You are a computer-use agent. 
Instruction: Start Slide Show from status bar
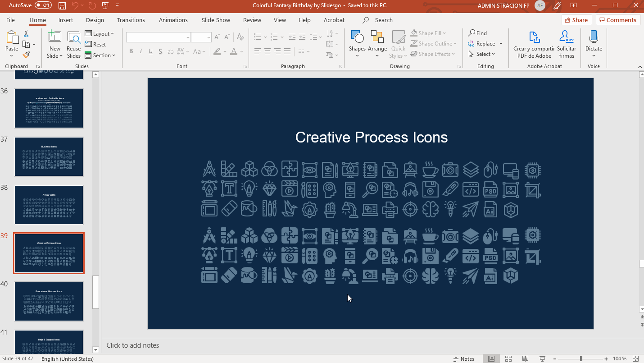[x=542, y=358]
